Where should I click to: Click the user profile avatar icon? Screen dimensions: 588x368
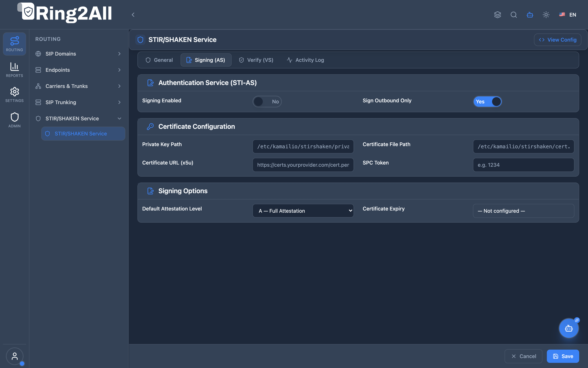(x=15, y=356)
